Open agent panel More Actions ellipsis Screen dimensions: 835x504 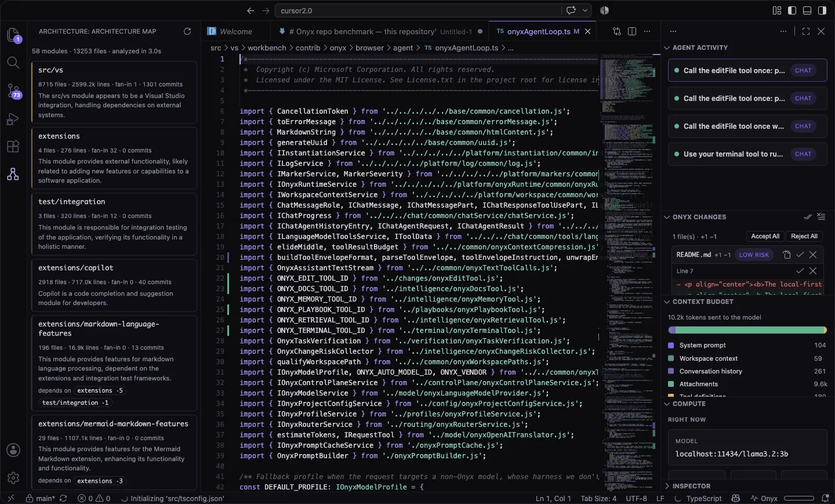pos(783,31)
